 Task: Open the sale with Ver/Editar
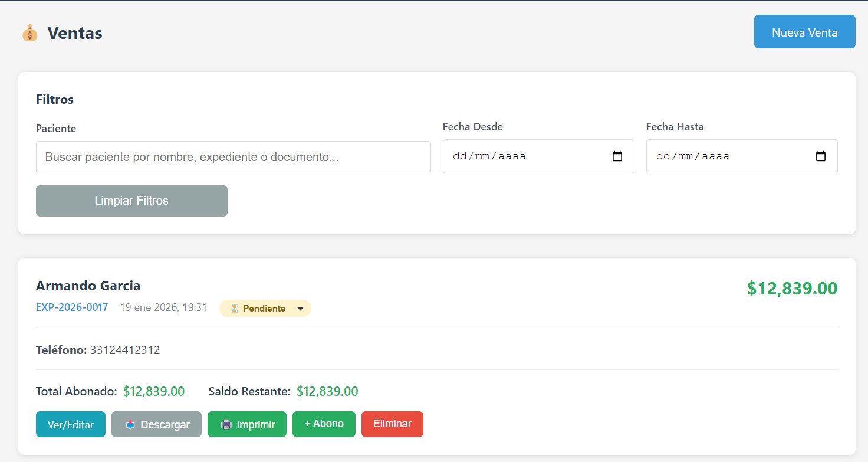tap(70, 424)
